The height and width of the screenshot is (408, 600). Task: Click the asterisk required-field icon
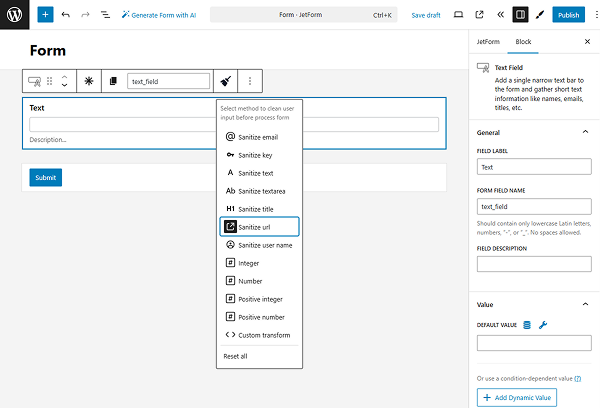(89, 81)
